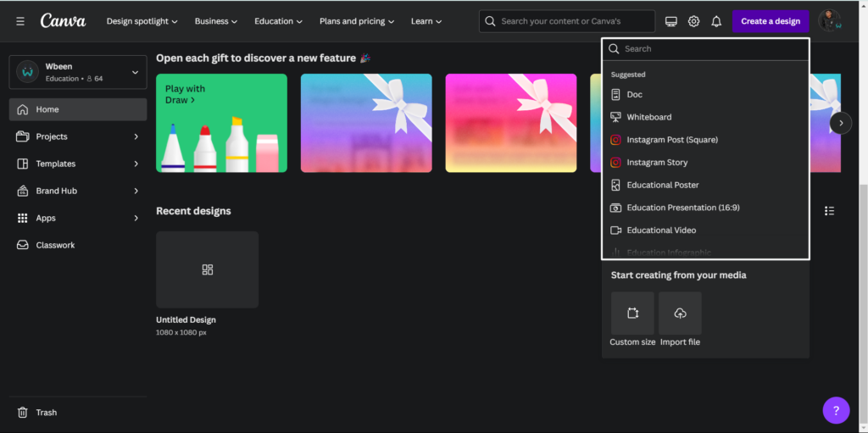The width and height of the screenshot is (868, 433).
Task: Click the main Canva search field
Action: pos(567,21)
